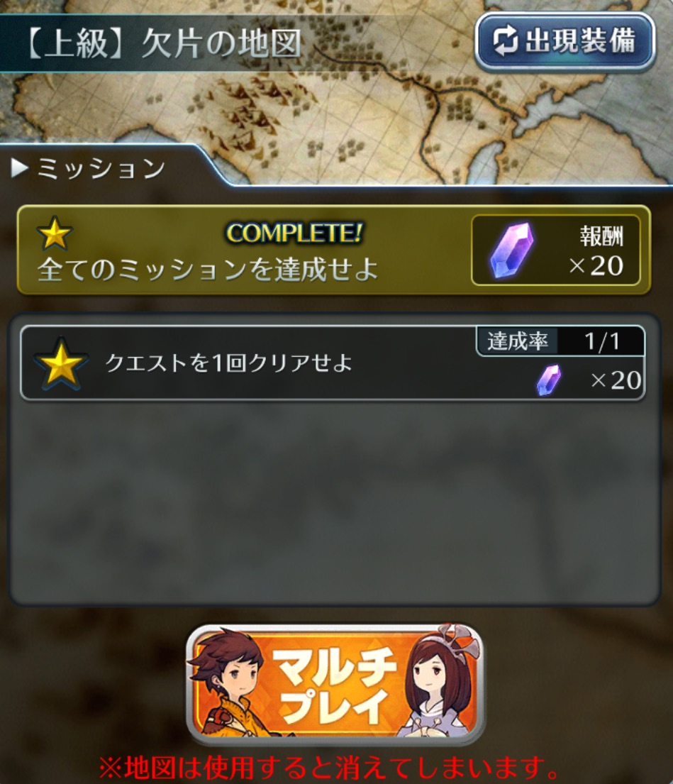Tap the 出現装備 button
The height and width of the screenshot is (784, 673).
tap(564, 41)
